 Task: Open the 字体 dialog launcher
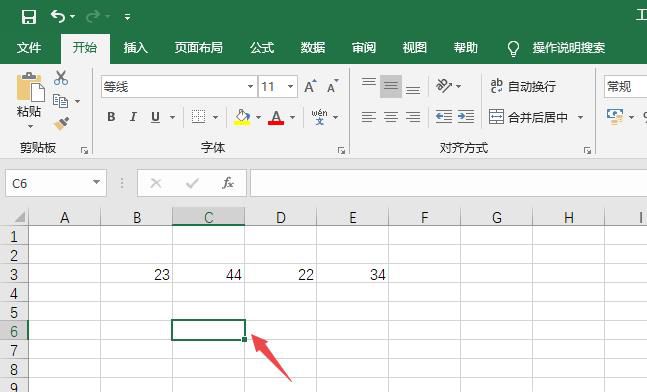click(341, 151)
